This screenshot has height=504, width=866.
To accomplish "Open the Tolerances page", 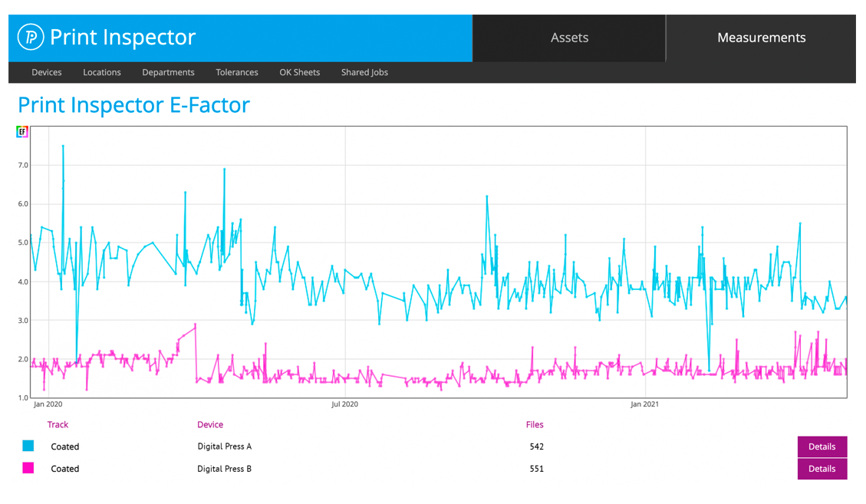I will pos(237,72).
